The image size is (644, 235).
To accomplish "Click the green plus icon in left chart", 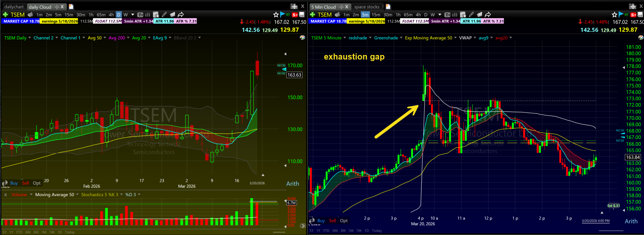I will [x=5, y=14].
